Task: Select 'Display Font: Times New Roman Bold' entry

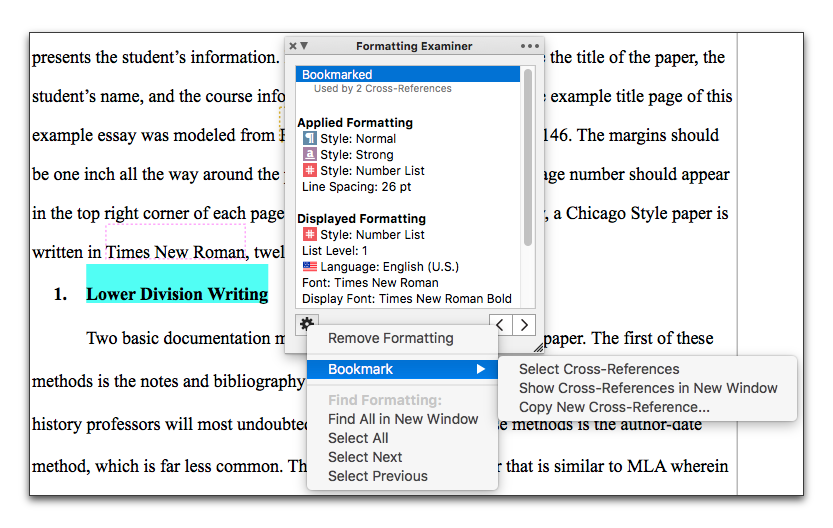Action: [x=407, y=299]
